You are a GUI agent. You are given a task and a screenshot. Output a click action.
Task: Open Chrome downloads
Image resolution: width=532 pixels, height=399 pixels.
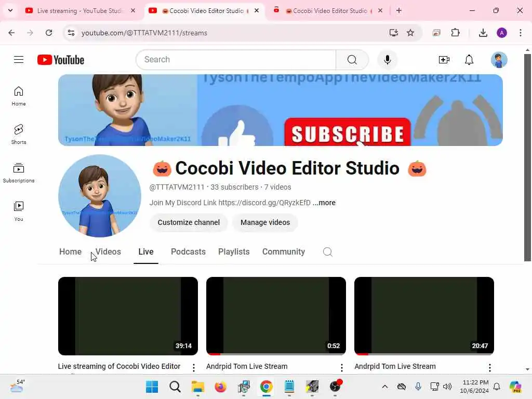483,33
